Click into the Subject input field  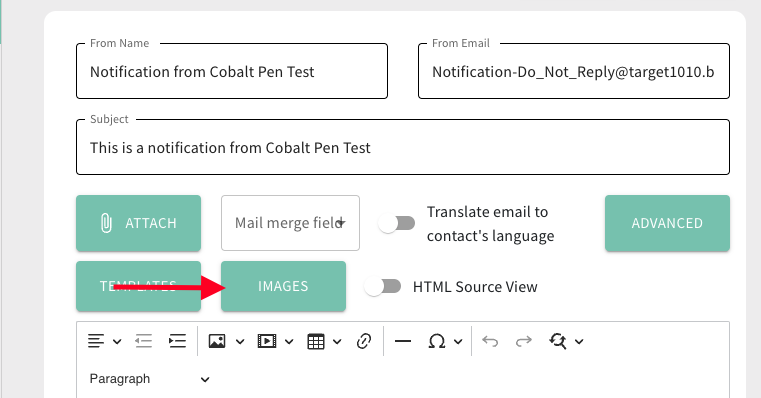point(403,147)
